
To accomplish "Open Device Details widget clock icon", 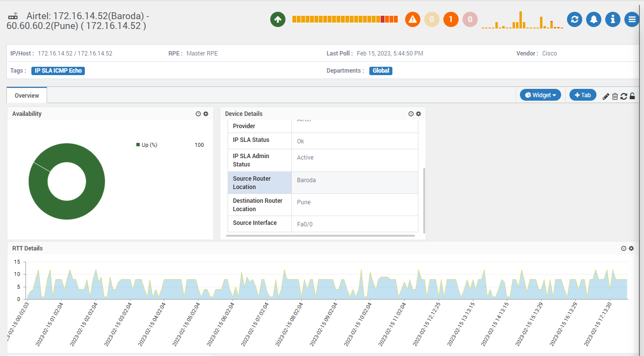I will pyautogui.click(x=411, y=114).
